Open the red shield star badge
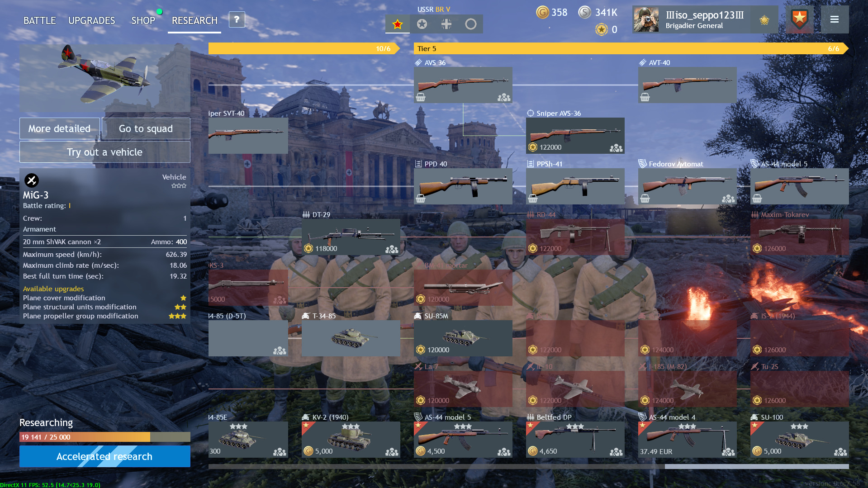 (800, 19)
